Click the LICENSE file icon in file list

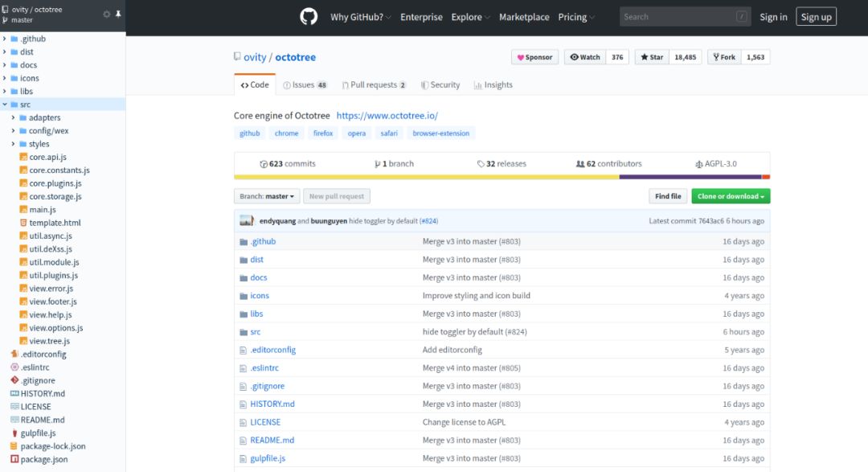pyautogui.click(x=243, y=423)
